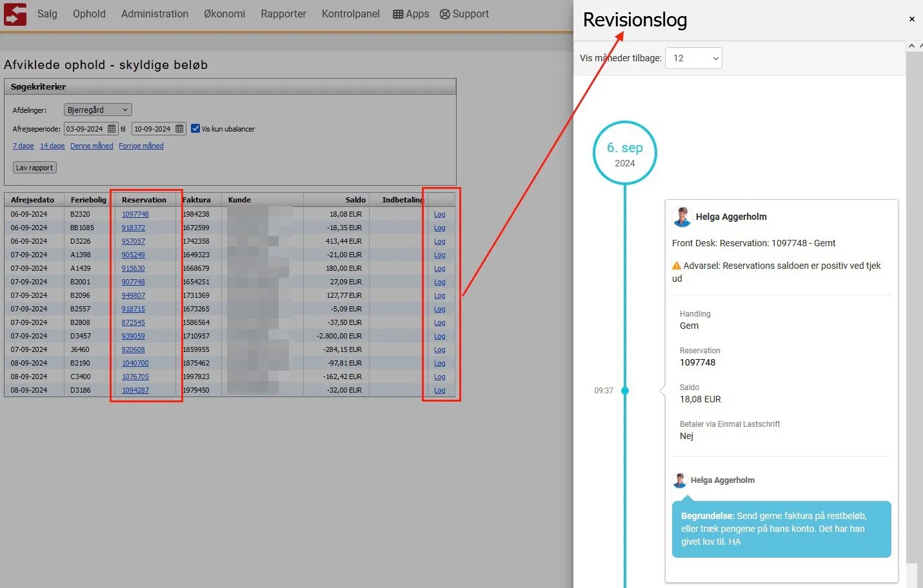Click small Helga Aggerholm avatar above comment
This screenshot has height=588, width=923.
[680, 480]
